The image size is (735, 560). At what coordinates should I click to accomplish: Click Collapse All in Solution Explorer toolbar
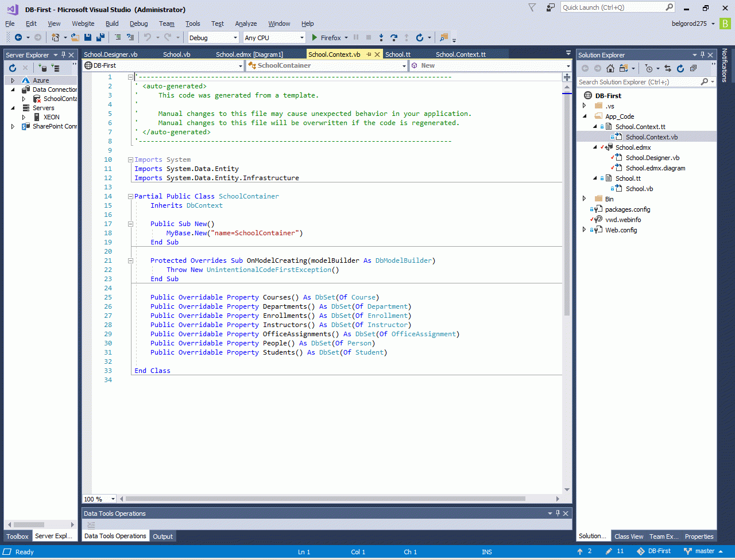693,68
